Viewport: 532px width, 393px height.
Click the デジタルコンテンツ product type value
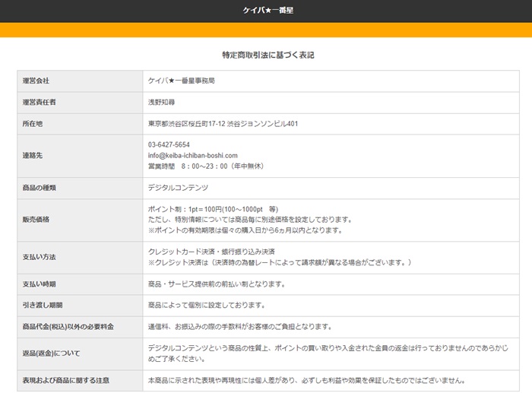[x=178, y=187]
